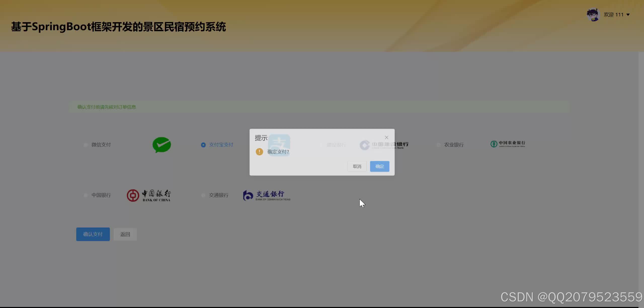This screenshot has height=308, width=644.
Task: Select the 微信支付 radio button
Action: 86,145
